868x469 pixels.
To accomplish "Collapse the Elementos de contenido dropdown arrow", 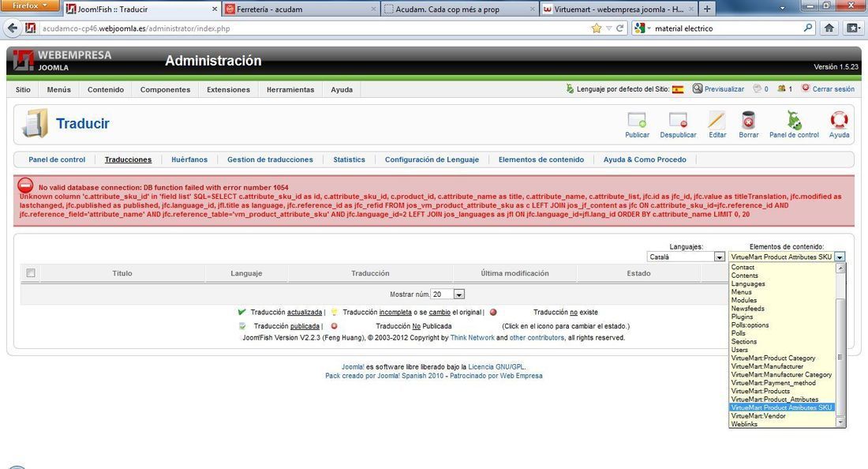I will coord(840,257).
